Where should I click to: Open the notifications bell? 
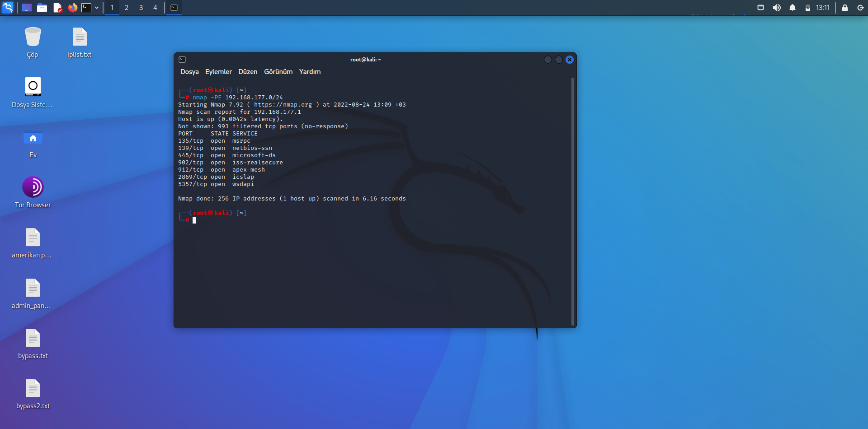click(793, 8)
